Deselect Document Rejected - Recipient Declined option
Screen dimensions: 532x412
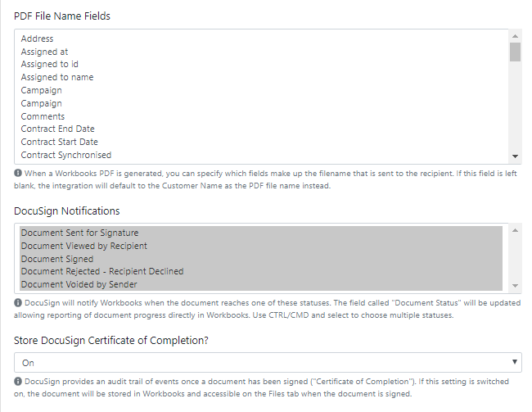261,271
